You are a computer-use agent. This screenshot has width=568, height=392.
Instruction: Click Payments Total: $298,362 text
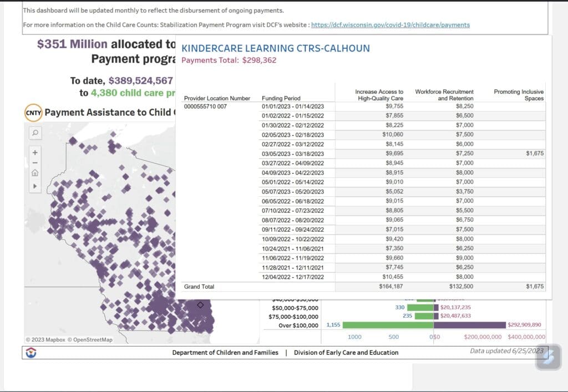[x=229, y=60]
